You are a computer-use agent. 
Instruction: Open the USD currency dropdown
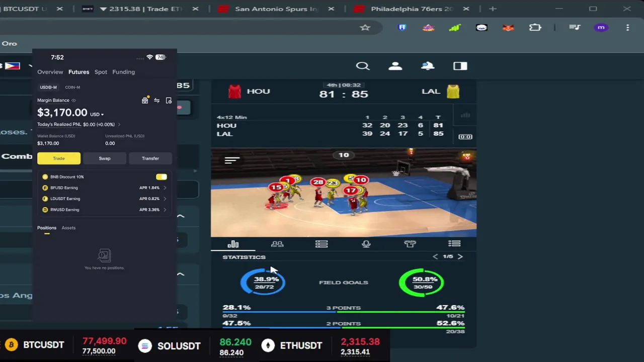click(97, 115)
